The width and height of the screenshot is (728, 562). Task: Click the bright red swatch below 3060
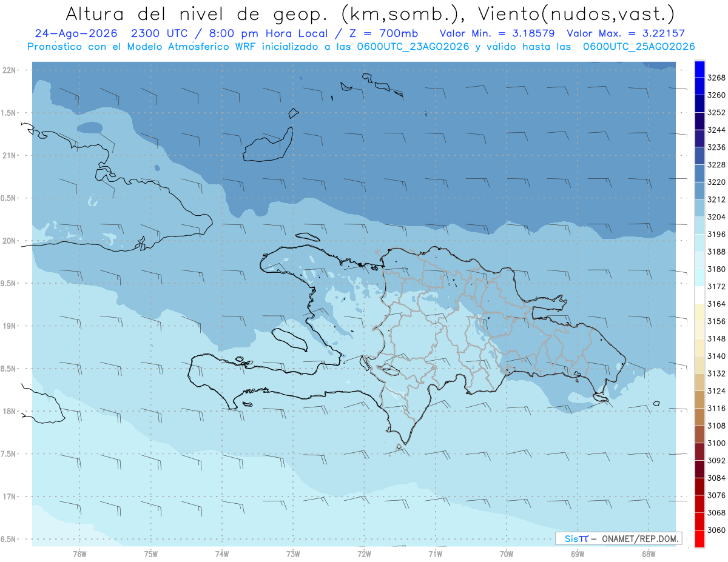[x=699, y=539]
